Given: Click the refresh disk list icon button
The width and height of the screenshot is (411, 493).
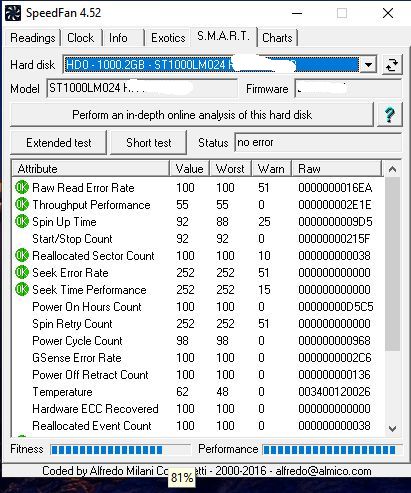Looking at the screenshot, I should [x=392, y=64].
